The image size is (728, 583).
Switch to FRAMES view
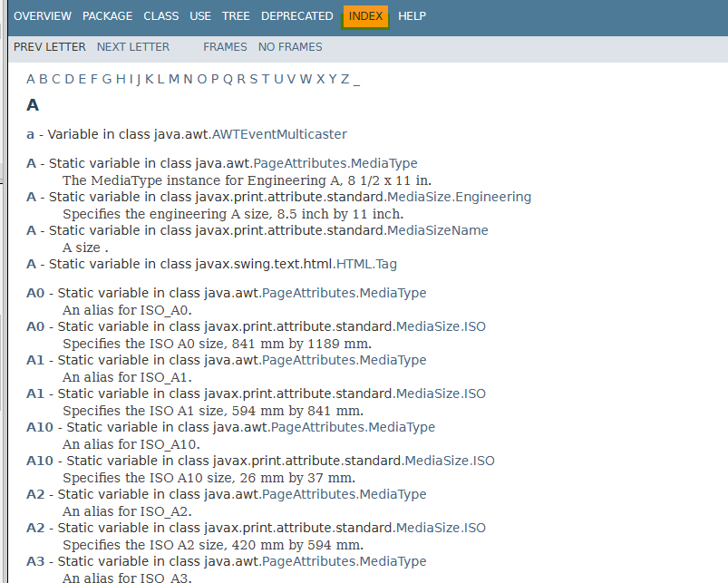[x=225, y=47]
